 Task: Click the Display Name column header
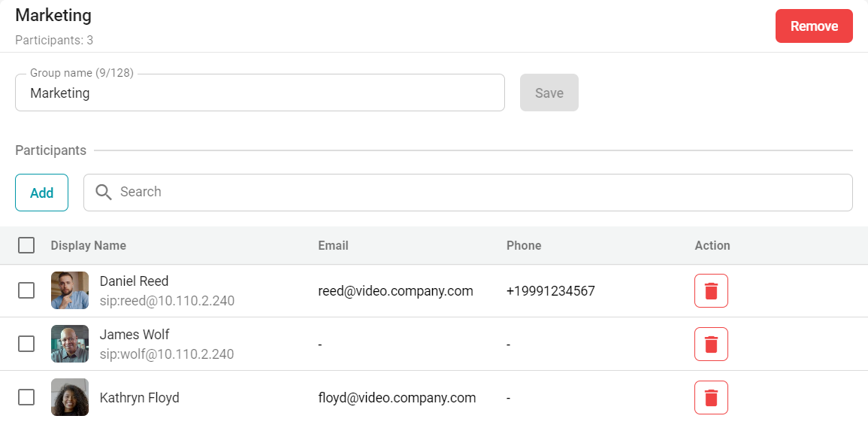point(89,245)
